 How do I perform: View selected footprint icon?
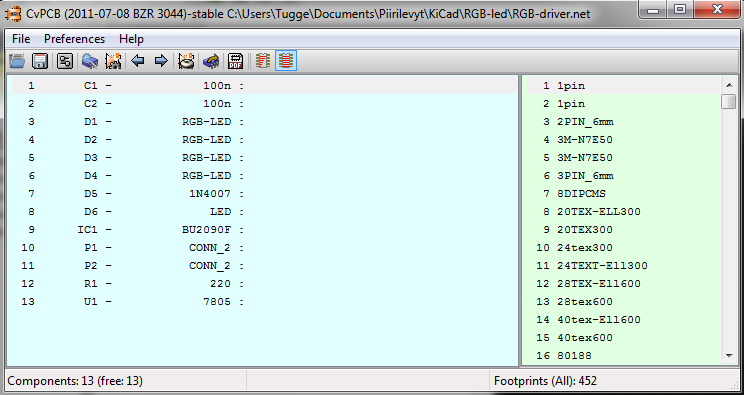90,61
